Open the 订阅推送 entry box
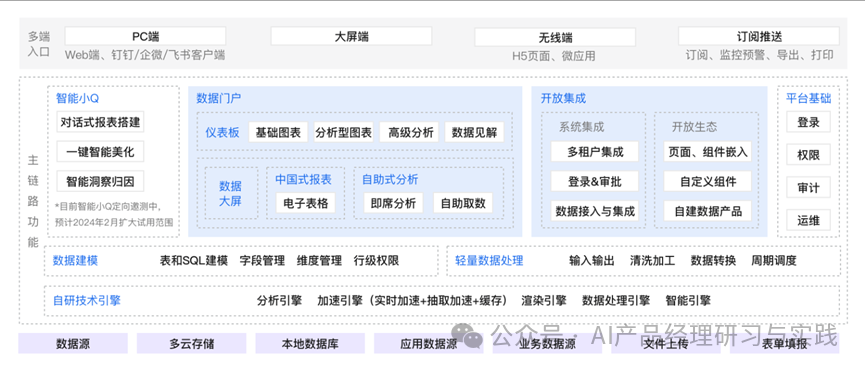Screen dimensions: 865x370 (759, 37)
